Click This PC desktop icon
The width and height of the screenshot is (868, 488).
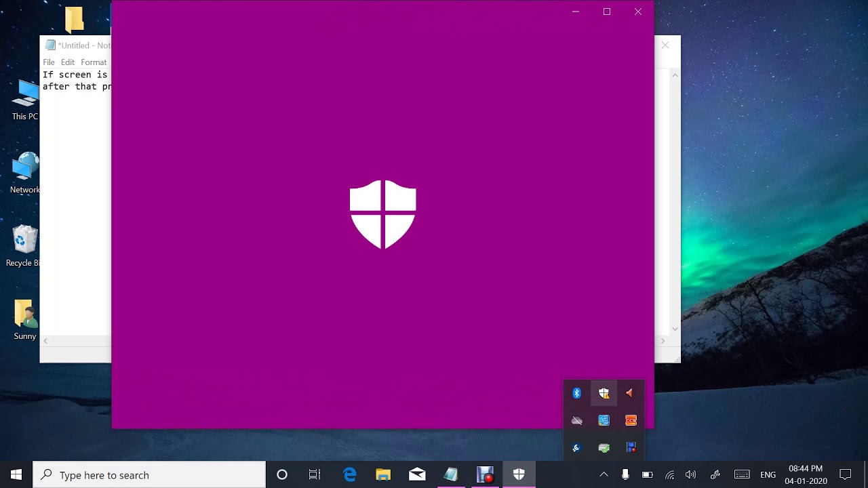coord(25,100)
